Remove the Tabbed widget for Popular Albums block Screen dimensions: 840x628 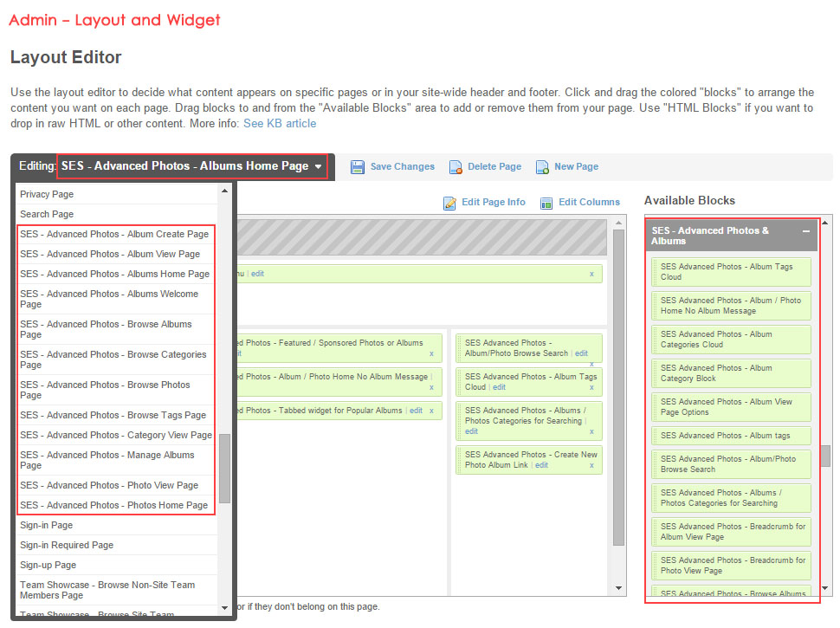pos(430,411)
